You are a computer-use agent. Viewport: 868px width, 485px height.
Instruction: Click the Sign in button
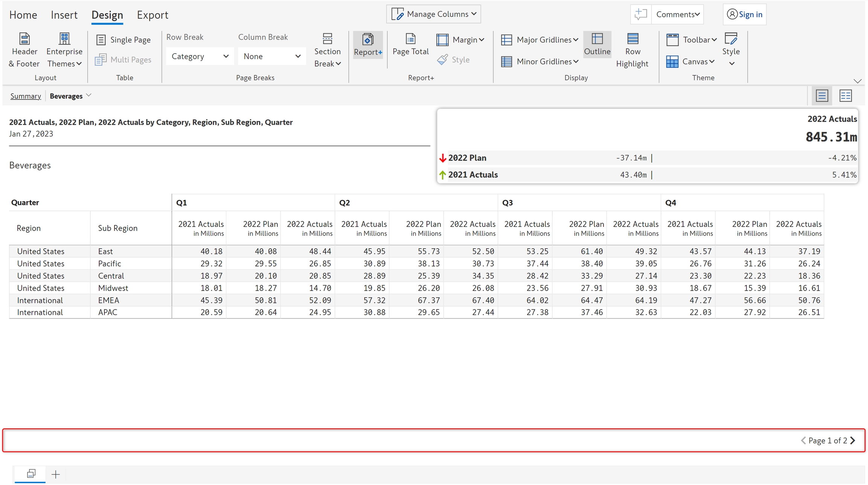click(x=744, y=14)
